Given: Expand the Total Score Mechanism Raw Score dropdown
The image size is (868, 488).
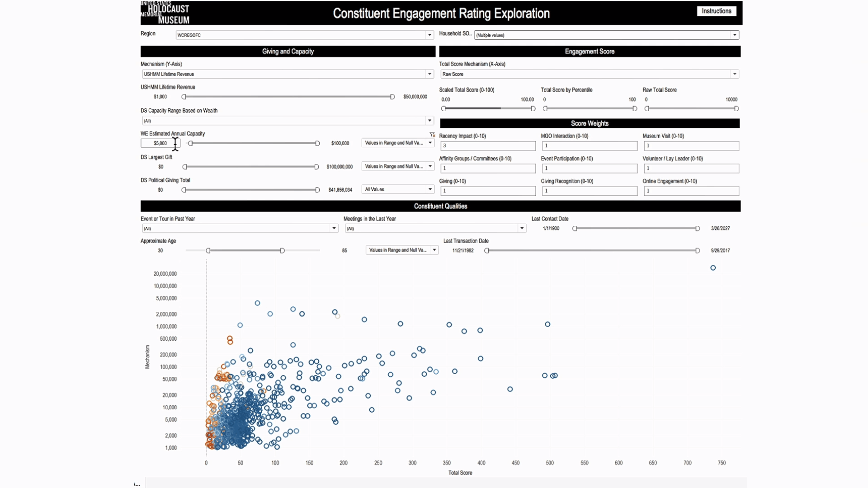Looking at the screenshot, I should tap(734, 74).
